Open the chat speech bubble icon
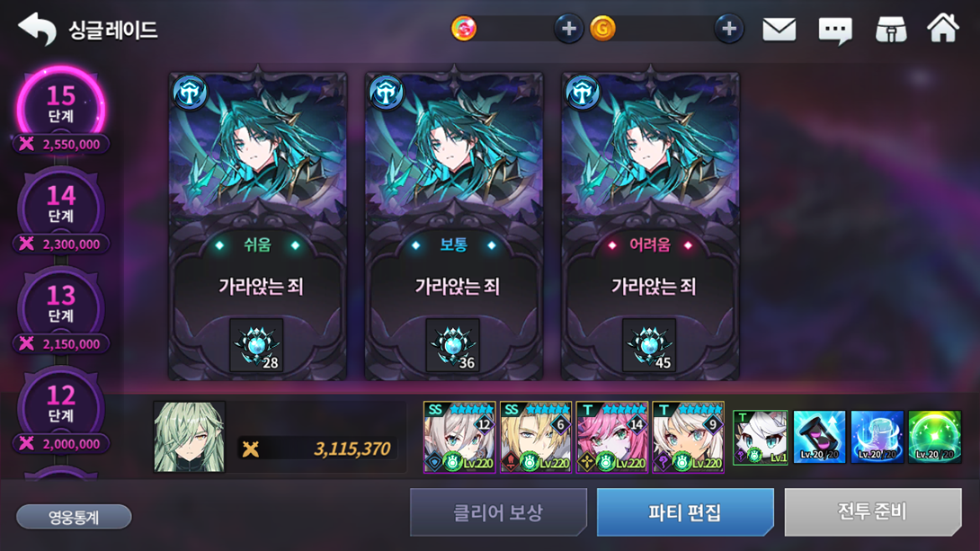 [835, 30]
